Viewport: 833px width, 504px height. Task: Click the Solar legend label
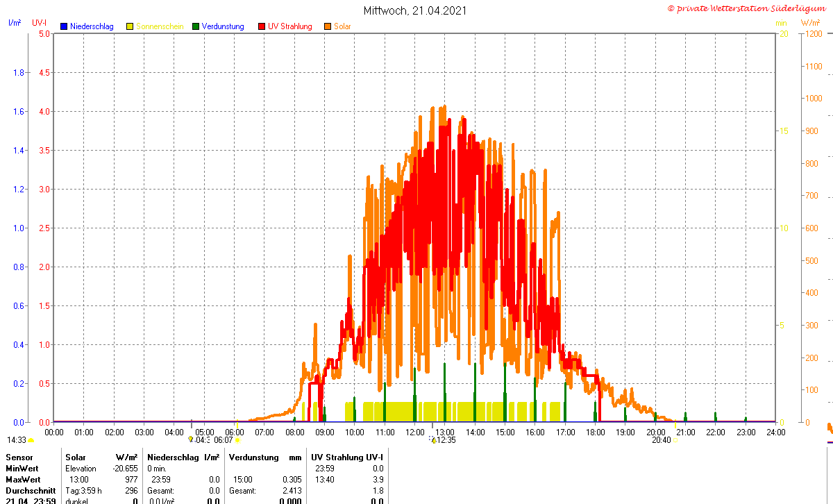pyautogui.click(x=342, y=26)
